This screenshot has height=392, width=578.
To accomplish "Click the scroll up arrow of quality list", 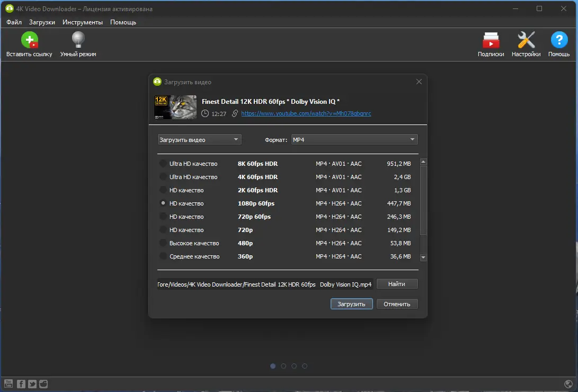I will pos(423,162).
